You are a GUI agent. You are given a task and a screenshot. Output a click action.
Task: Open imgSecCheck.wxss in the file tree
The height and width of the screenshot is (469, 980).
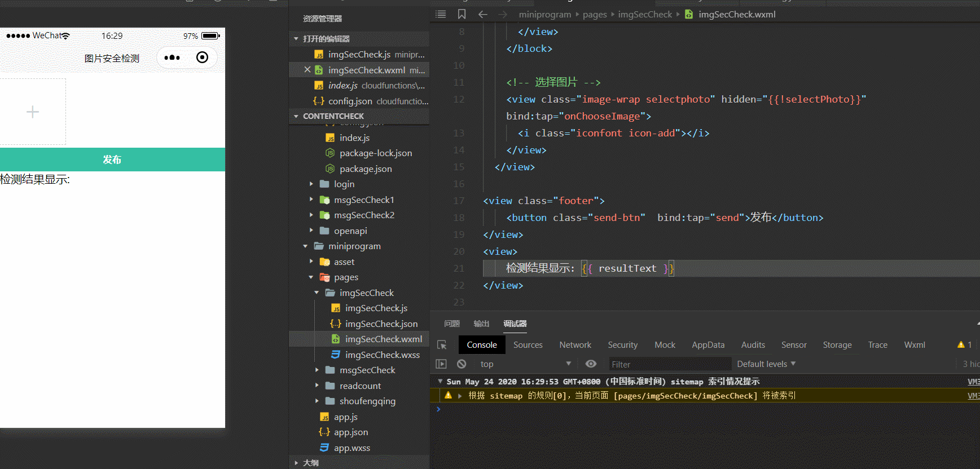382,355
